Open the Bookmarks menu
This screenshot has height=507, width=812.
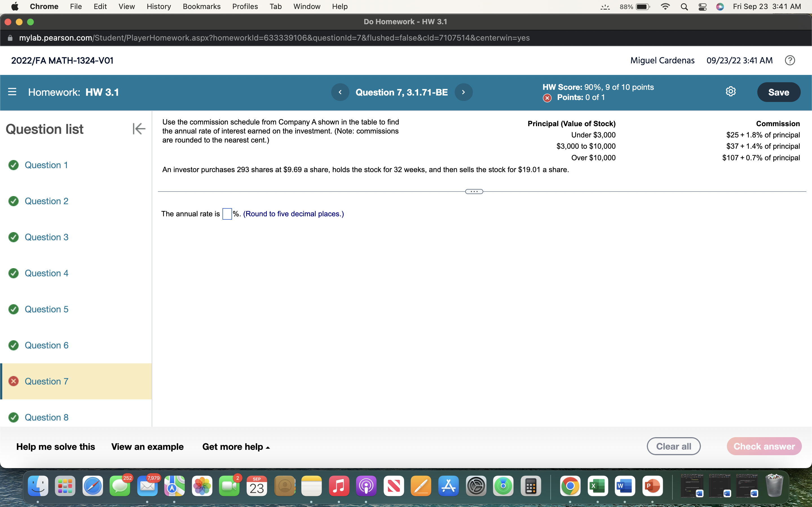click(202, 6)
